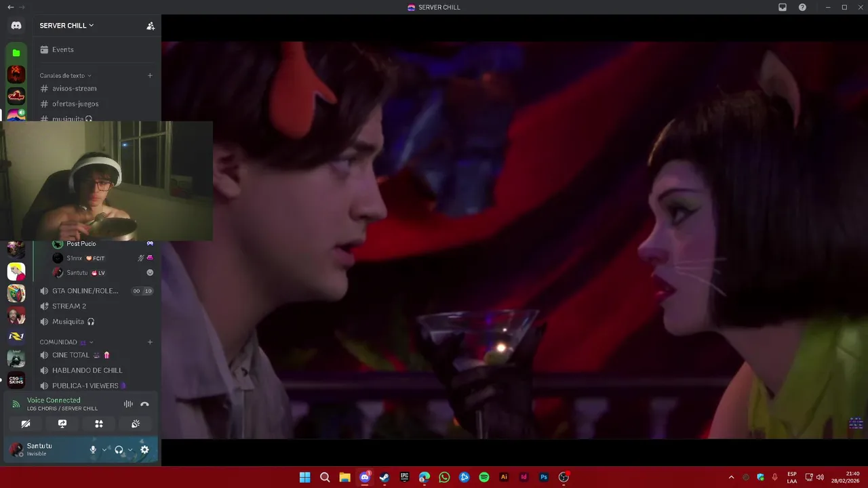This screenshot has width=868, height=488.
Task: Open the red skull server icon
Action: click(x=16, y=74)
